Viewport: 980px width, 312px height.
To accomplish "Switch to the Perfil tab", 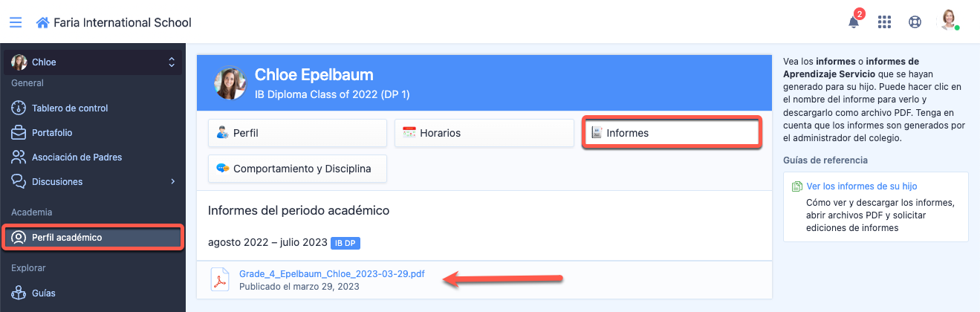I will (297, 133).
